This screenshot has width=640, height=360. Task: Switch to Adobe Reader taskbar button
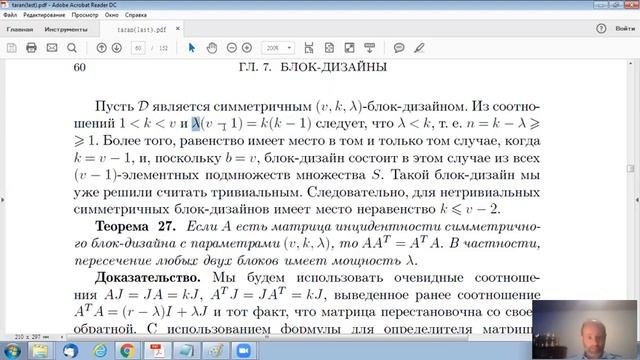[157, 351]
